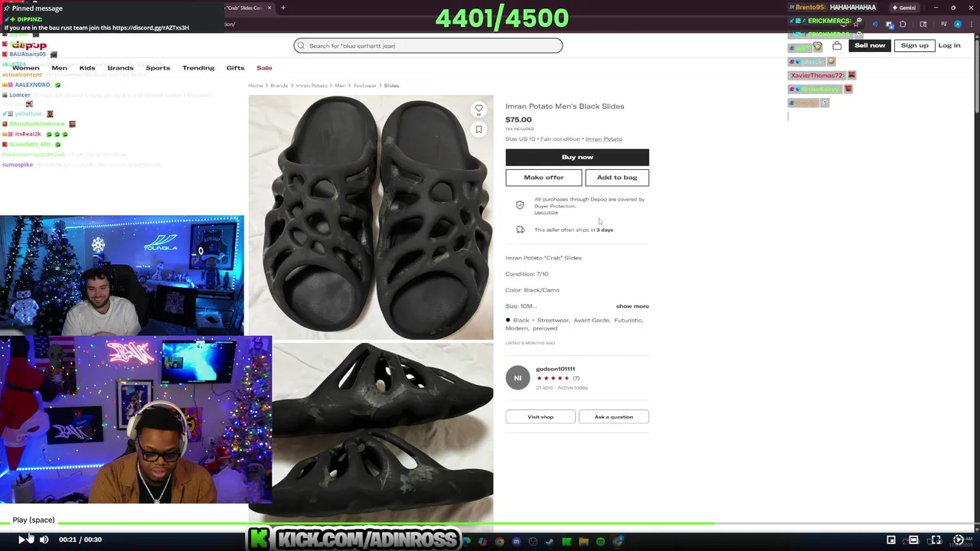Image resolution: width=980 pixels, height=551 pixels.
Task: Click the Sell now button
Action: pyautogui.click(x=870, y=45)
